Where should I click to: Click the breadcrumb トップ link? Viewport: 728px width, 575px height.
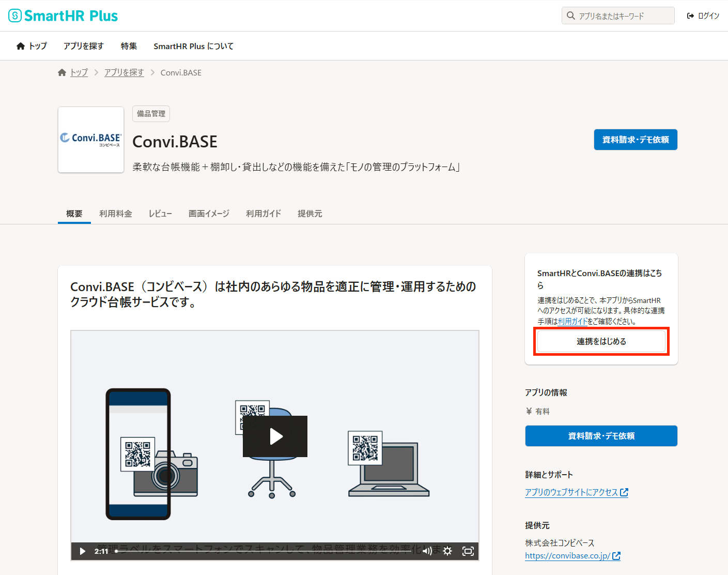click(x=79, y=72)
